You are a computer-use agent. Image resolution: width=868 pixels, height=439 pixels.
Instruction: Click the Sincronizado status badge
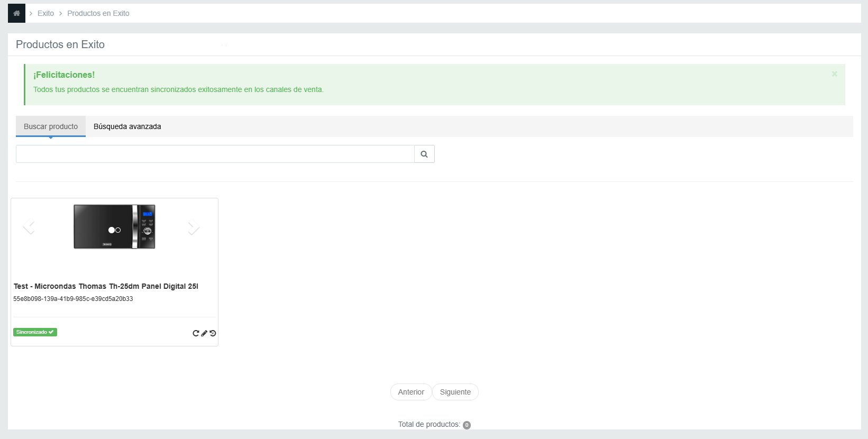(35, 332)
